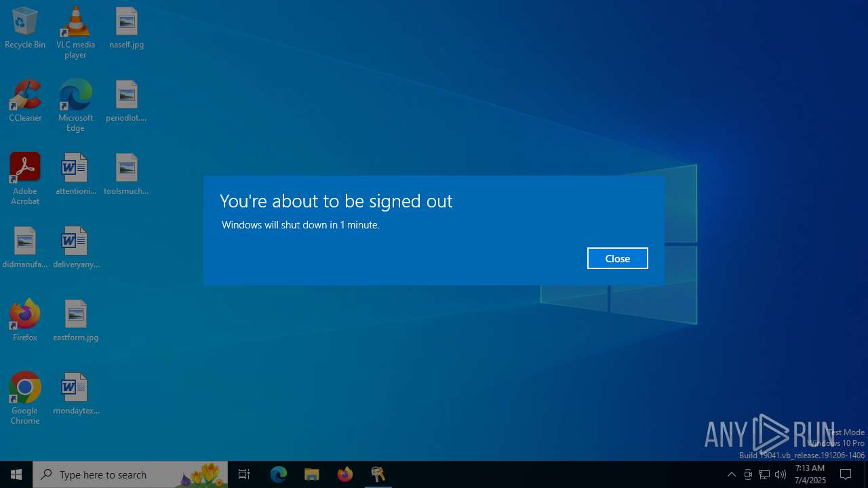Click the taskbar search box
The image size is (868, 488).
(132, 474)
